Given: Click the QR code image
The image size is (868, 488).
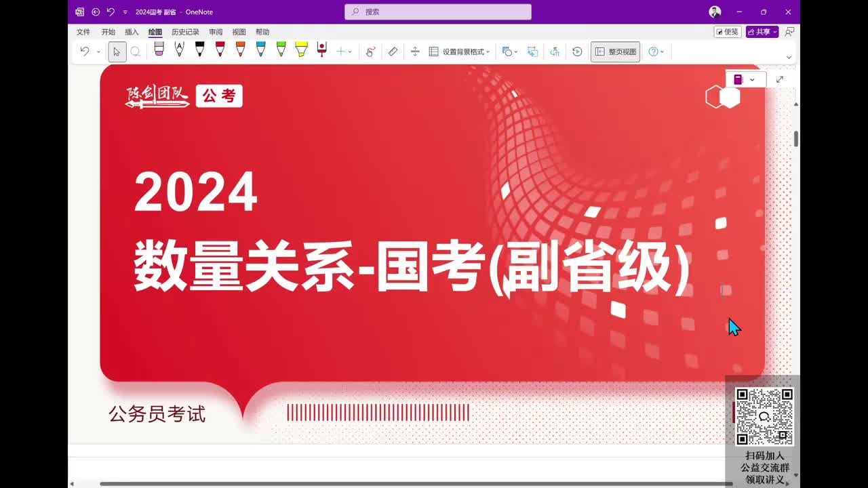Looking at the screenshot, I should coord(764,416).
